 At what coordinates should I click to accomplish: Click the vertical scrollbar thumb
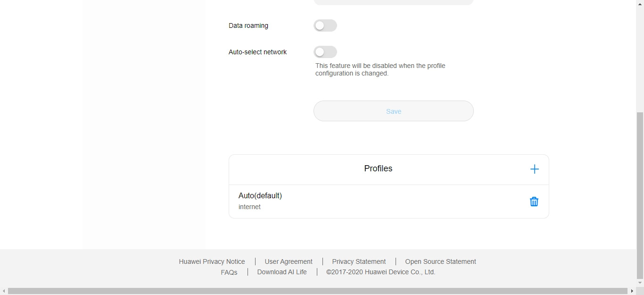pos(640,194)
